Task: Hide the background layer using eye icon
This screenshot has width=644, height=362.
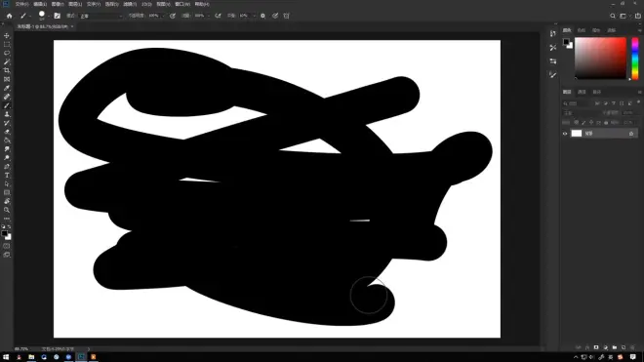Action: pyautogui.click(x=565, y=134)
